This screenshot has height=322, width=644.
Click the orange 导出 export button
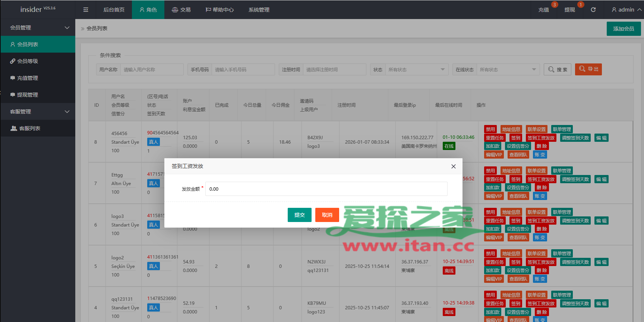click(588, 69)
